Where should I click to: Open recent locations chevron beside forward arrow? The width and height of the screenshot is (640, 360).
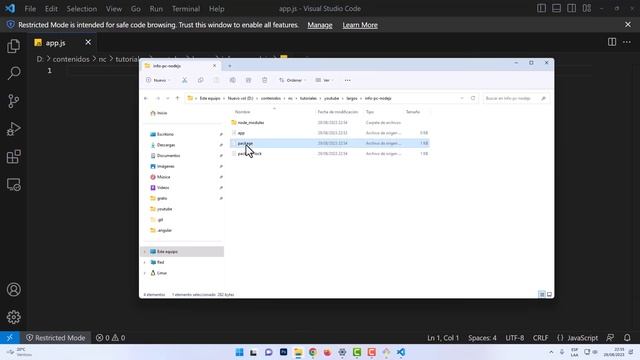pos(167,98)
